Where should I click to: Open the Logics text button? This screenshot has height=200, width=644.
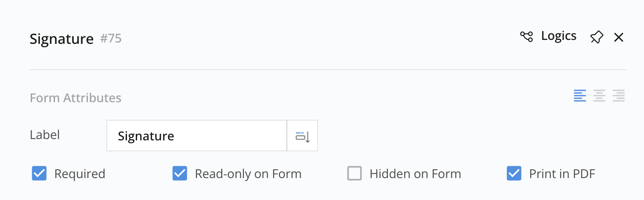click(559, 36)
